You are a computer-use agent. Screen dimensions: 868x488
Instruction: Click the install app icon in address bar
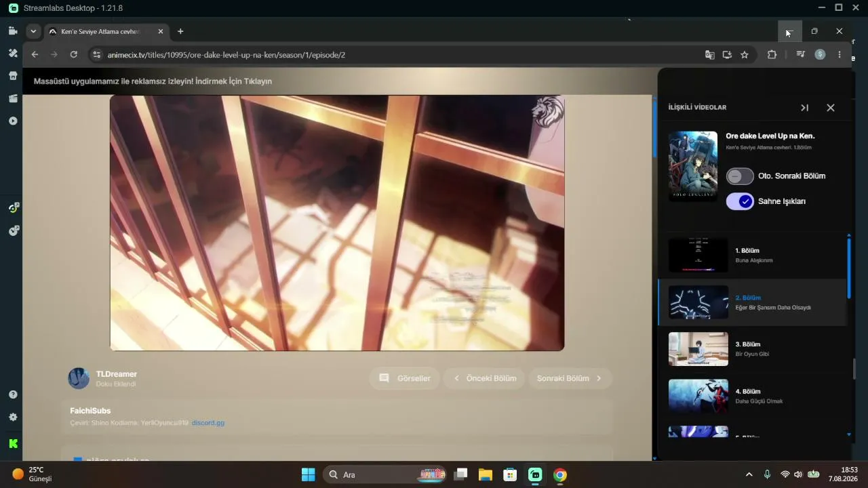pos(727,55)
